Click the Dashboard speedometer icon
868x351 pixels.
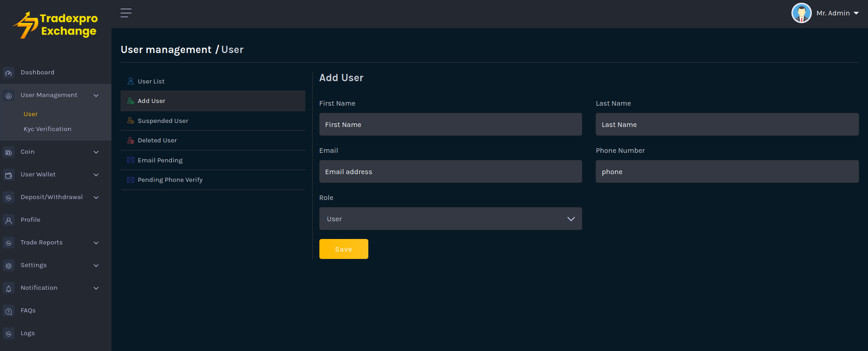pos(9,73)
